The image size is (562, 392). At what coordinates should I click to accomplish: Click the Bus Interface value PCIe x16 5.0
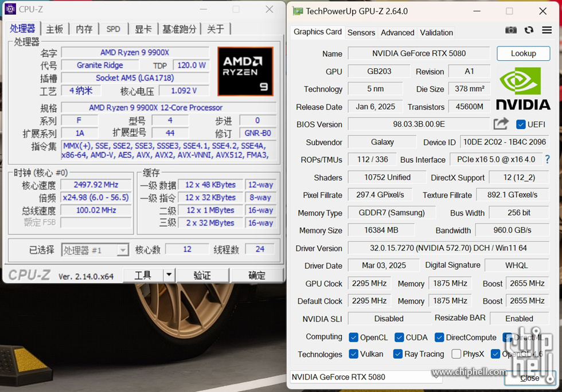496,159
